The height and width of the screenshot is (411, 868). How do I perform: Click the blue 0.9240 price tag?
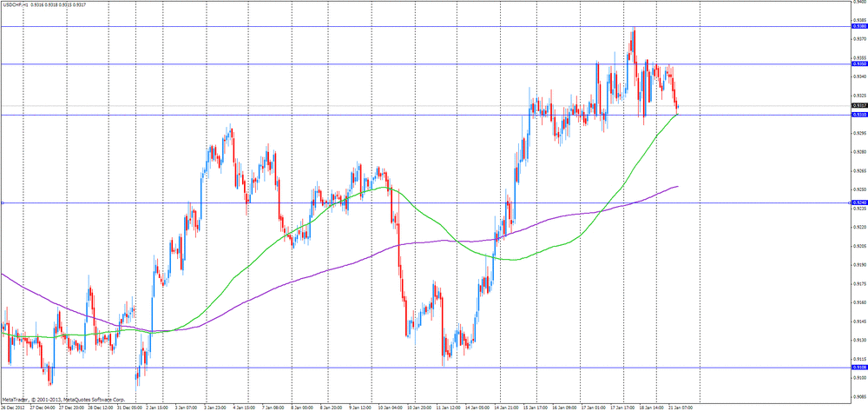[859, 203]
